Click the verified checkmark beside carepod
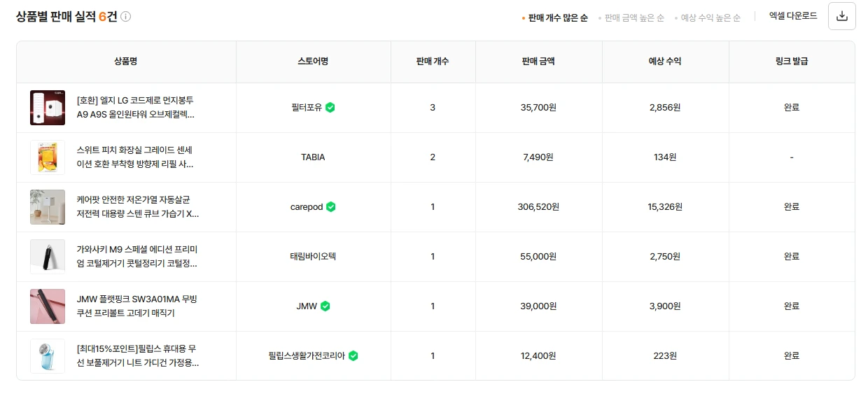 point(331,206)
